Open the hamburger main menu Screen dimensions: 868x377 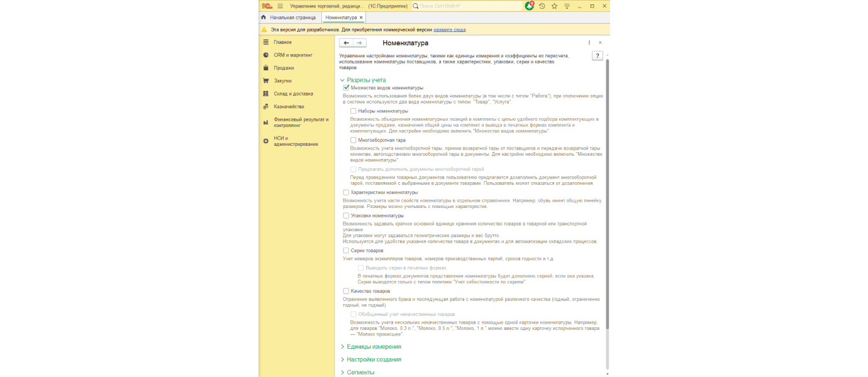pyautogui.click(x=280, y=6)
